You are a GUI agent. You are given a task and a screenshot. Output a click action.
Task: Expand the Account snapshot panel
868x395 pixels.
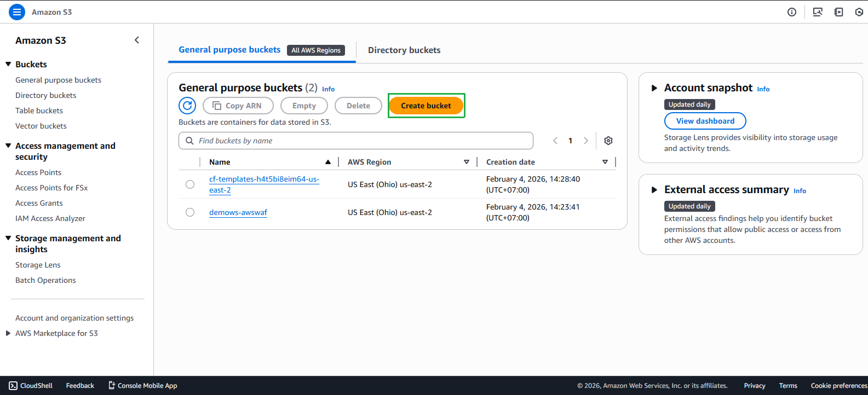coord(654,88)
